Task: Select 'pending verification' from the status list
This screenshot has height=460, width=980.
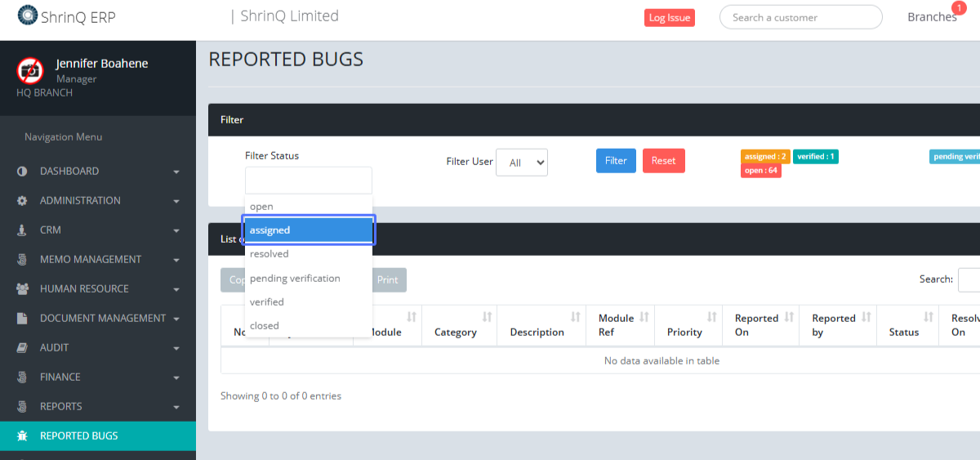Action: [295, 279]
